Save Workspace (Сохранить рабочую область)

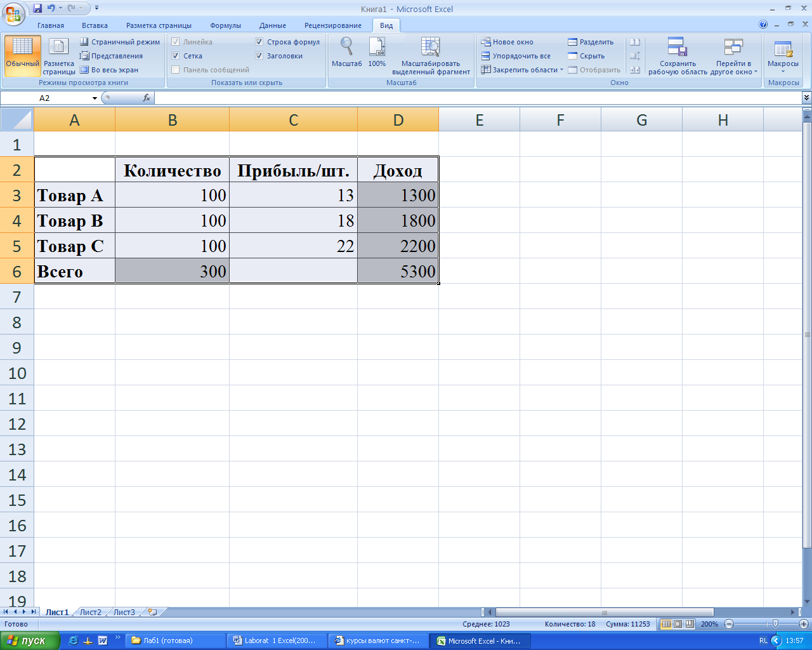pos(678,56)
